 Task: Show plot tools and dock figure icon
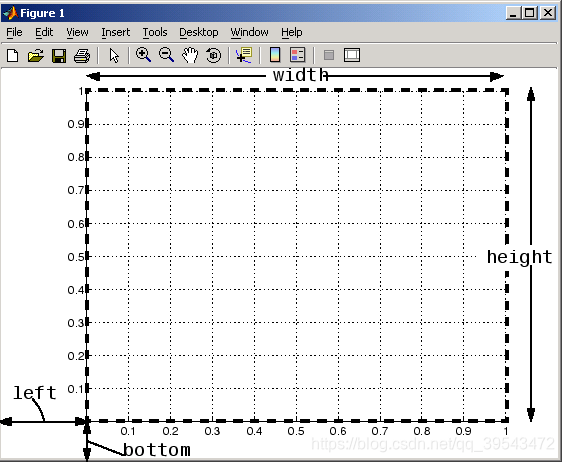[352, 55]
